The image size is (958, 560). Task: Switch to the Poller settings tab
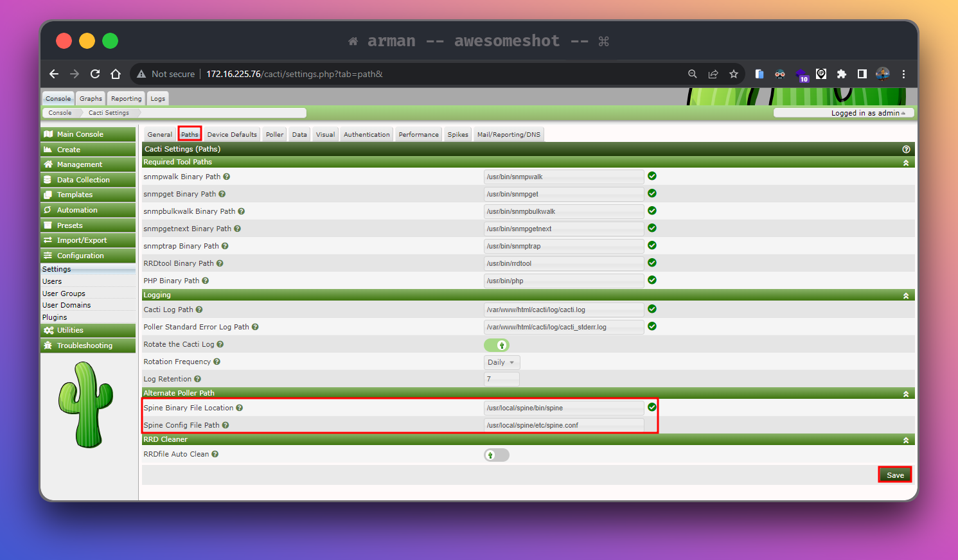point(274,134)
